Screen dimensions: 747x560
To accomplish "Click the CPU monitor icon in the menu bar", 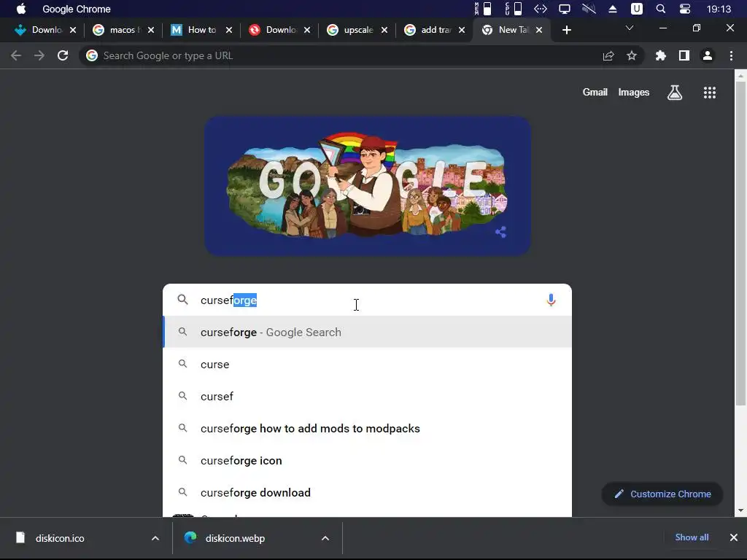I will point(513,9).
